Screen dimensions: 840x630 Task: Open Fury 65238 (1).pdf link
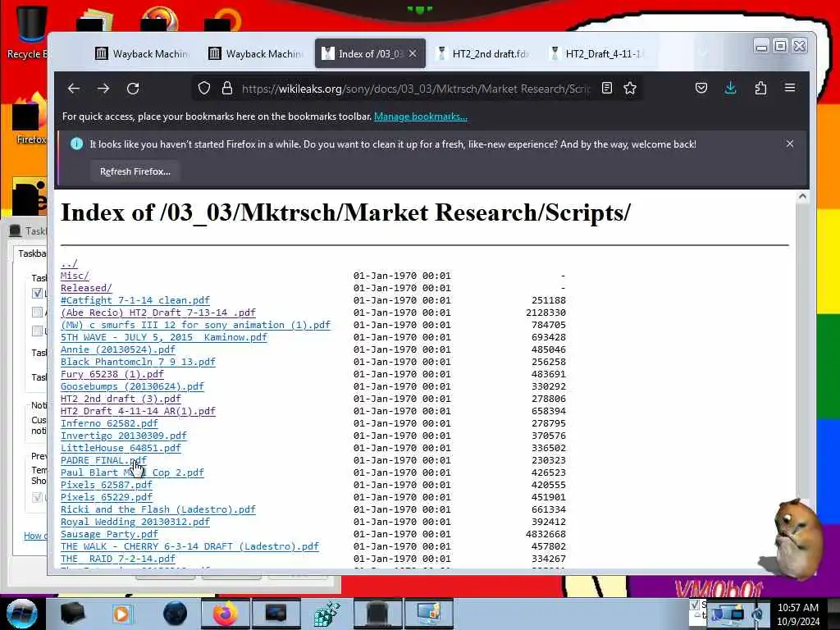112,374
